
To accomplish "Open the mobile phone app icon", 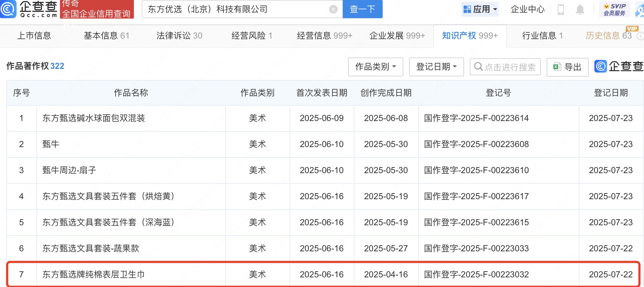I will point(560,10).
